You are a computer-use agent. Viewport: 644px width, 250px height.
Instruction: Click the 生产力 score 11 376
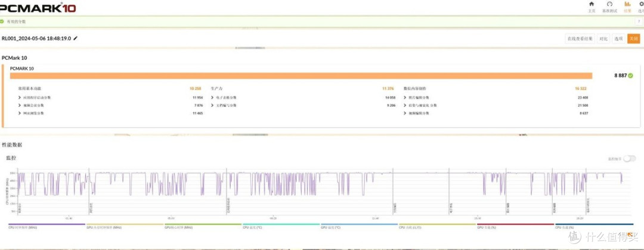pos(389,88)
